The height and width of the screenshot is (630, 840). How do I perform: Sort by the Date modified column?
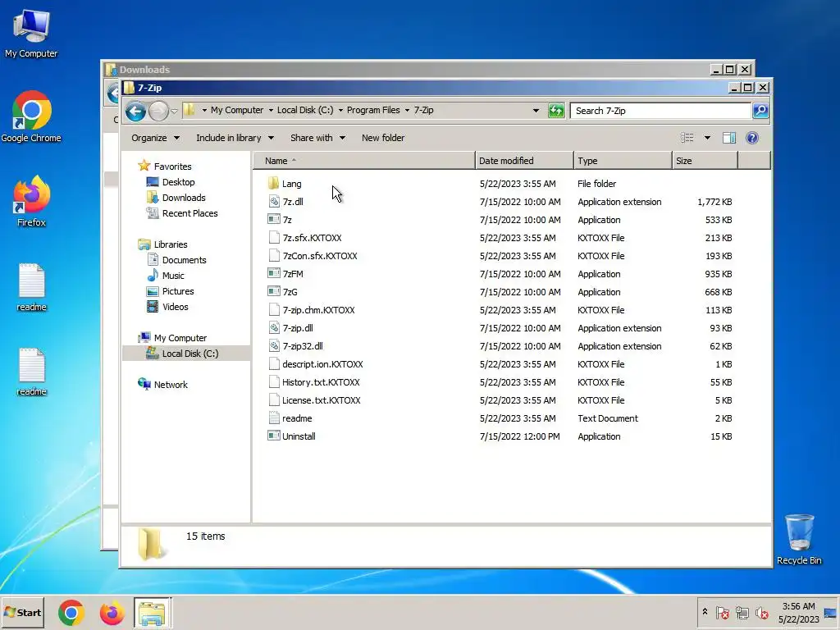tap(524, 161)
